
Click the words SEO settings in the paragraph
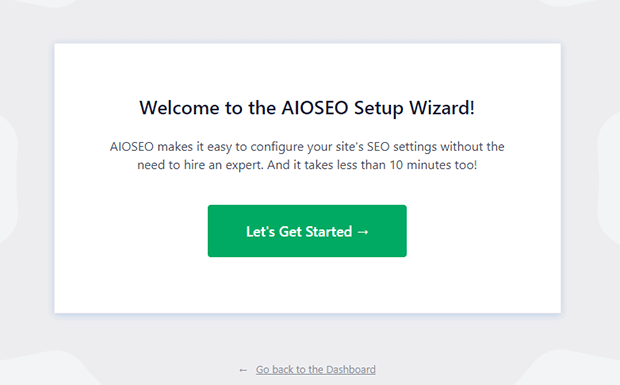[402, 147]
